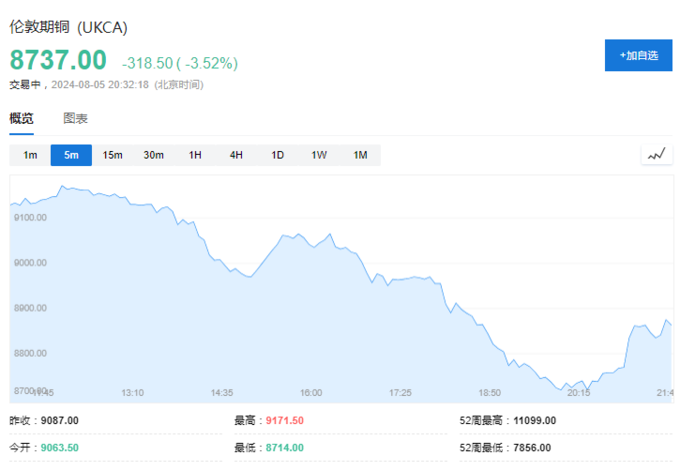The width and height of the screenshot is (680, 471).
Task: Switch chart to 1W weekly interval
Action: 319,155
